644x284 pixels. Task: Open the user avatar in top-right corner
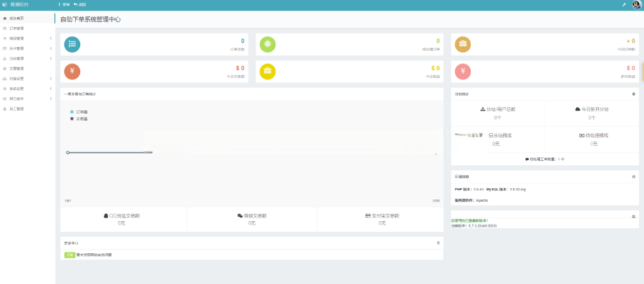tap(637, 4)
